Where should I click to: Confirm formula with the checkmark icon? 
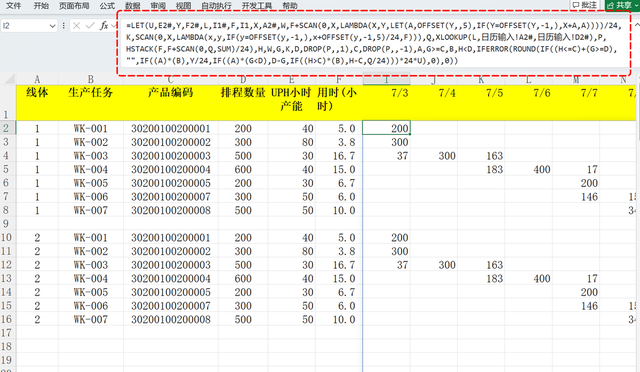(x=90, y=26)
